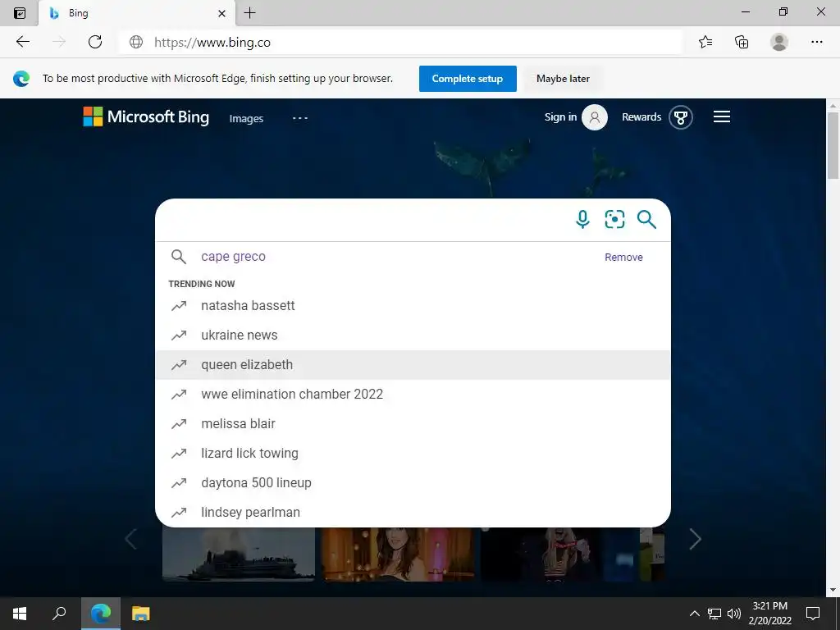Screen dimensions: 840x630
Task: Click volume speaker tray icon
Action: [x=734, y=614]
